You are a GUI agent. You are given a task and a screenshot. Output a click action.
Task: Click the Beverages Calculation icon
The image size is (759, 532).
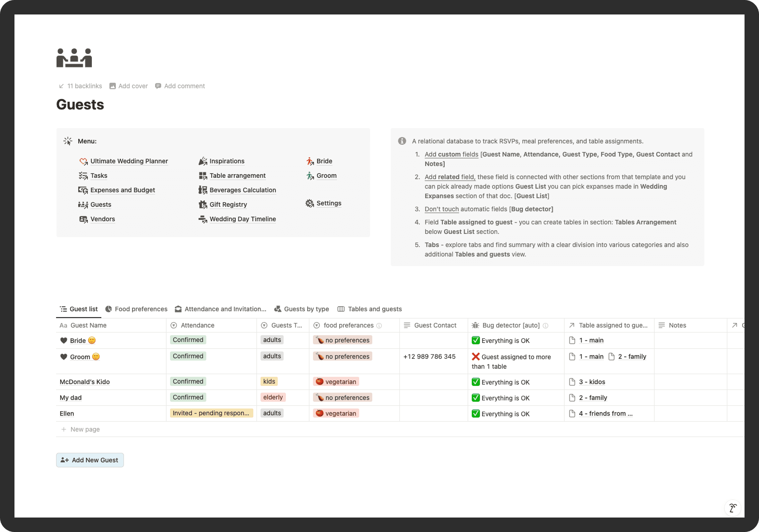point(203,190)
